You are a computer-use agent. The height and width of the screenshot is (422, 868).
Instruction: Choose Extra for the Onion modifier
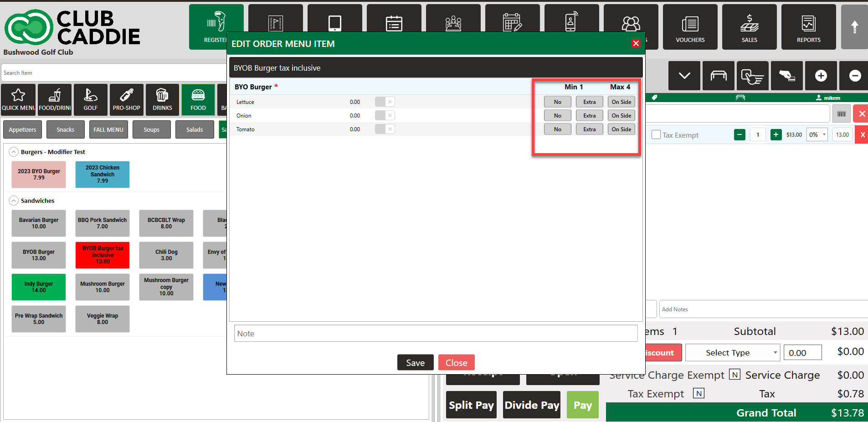pos(589,116)
